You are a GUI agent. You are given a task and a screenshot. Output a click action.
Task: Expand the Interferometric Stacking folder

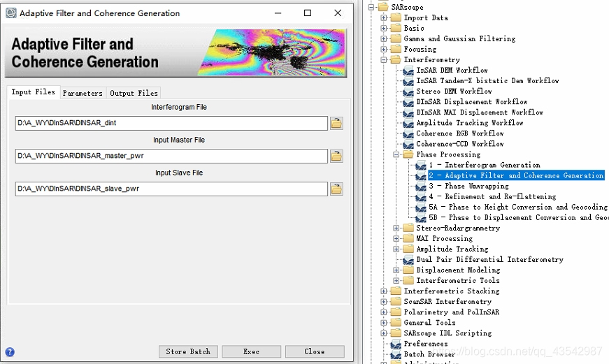[x=384, y=291]
